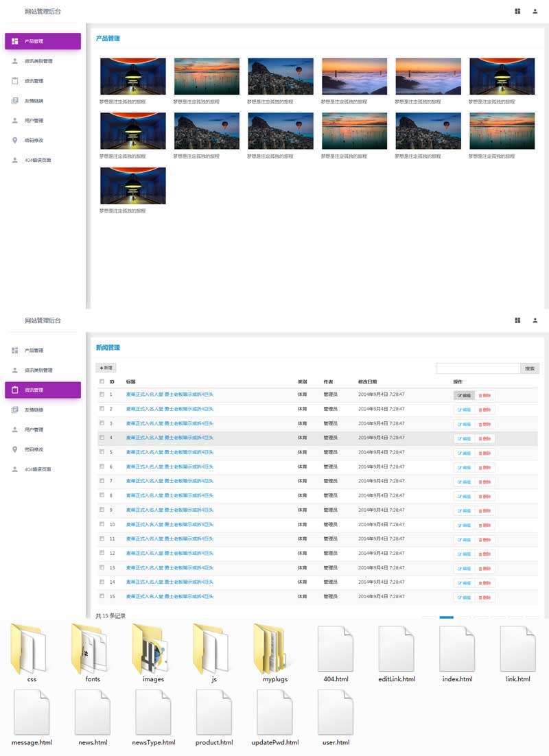Delete news row 5 using 删除 button
This screenshot has width=549, height=756.
(x=484, y=453)
